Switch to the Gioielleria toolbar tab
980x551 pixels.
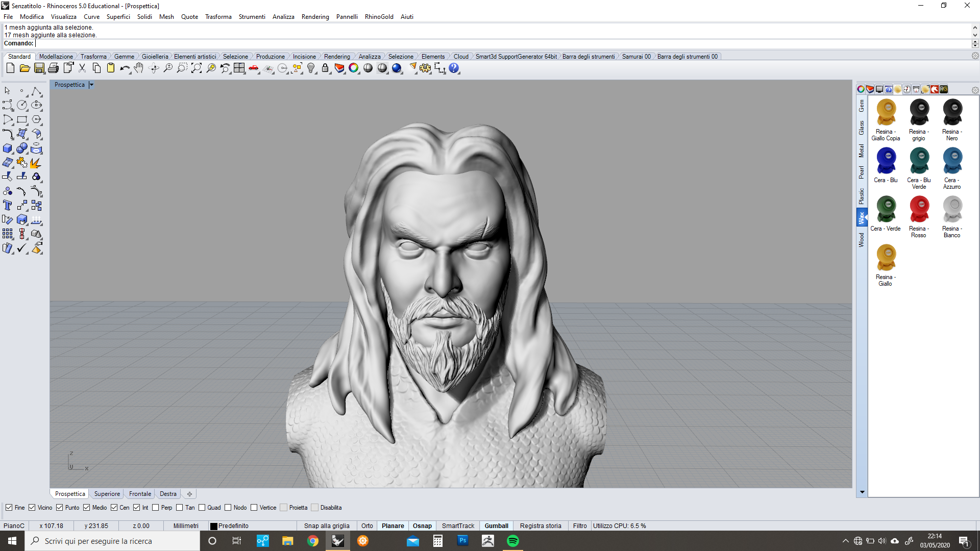[155, 57]
